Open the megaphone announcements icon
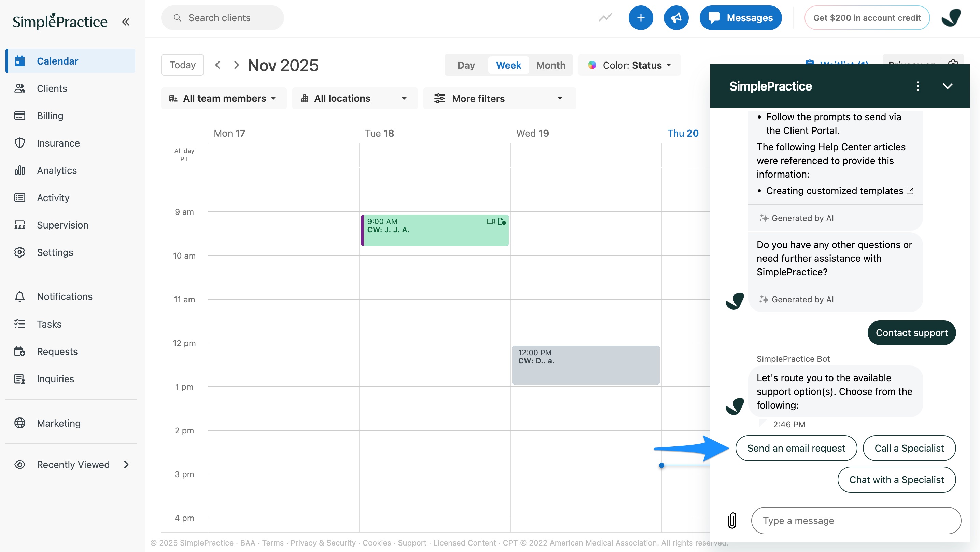This screenshot has height=552, width=980. pos(676,18)
